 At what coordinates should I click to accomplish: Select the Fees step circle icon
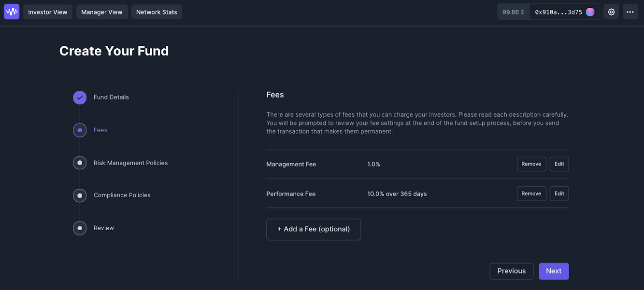pyautogui.click(x=80, y=130)
